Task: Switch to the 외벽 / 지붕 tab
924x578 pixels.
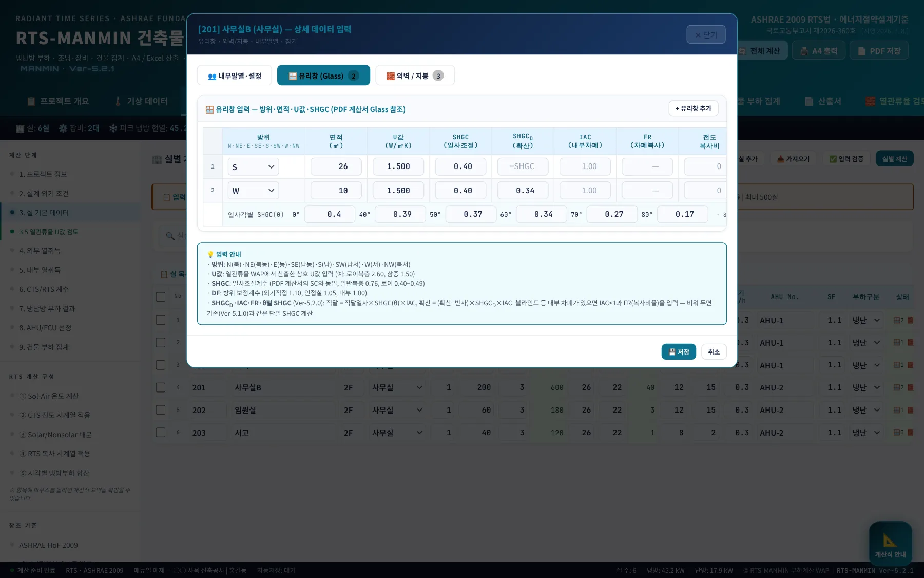Action: [x=415, y=76]
